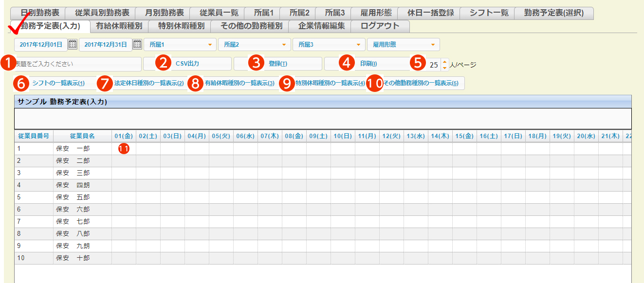This screenshot has height=283, width=644.
Task: Decrease the people-per-page stepper value
Action: tap(444, 67)
